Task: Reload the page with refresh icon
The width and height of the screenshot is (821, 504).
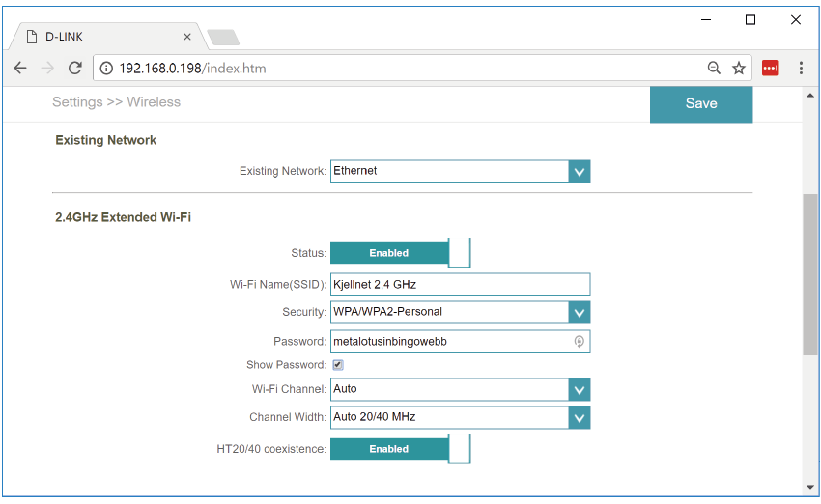Action: tap(74, 69)
